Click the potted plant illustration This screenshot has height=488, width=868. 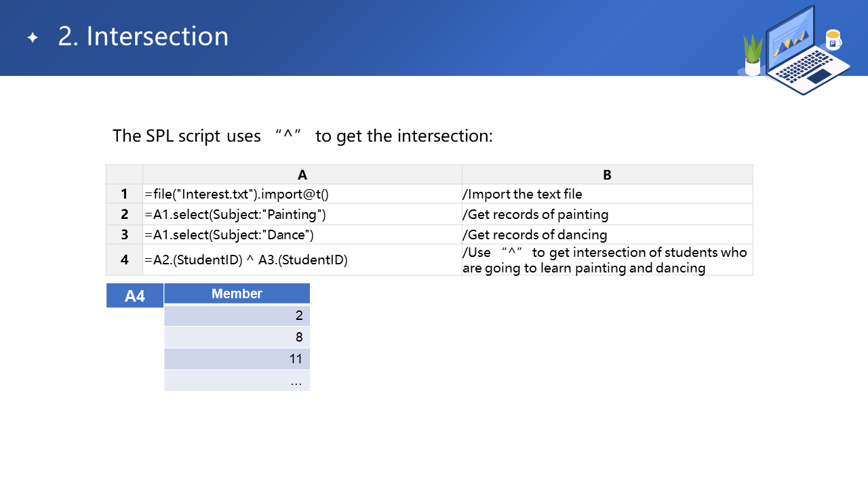pos(753,56)
